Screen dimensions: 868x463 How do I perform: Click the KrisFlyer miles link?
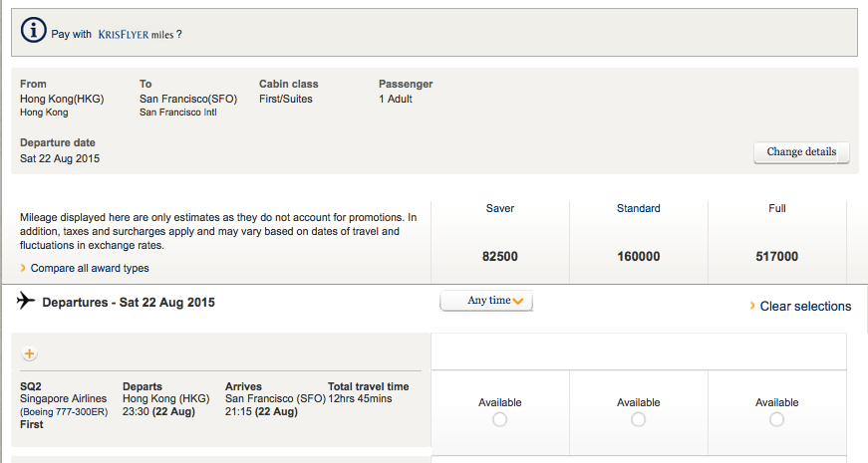(x=136, y=34)
